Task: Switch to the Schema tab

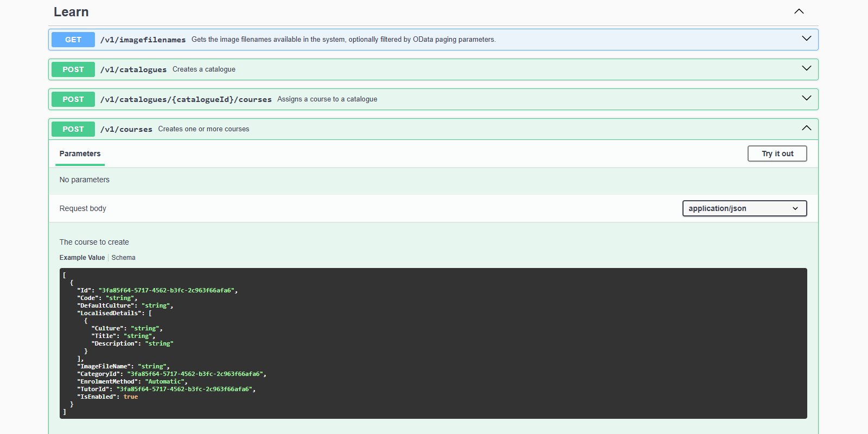Action: click(123, 258)
